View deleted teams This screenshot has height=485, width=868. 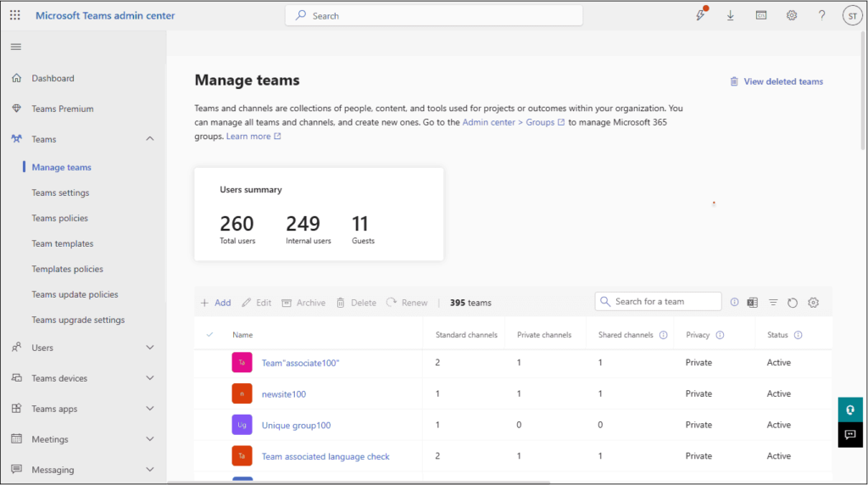(x=776, y=81)
